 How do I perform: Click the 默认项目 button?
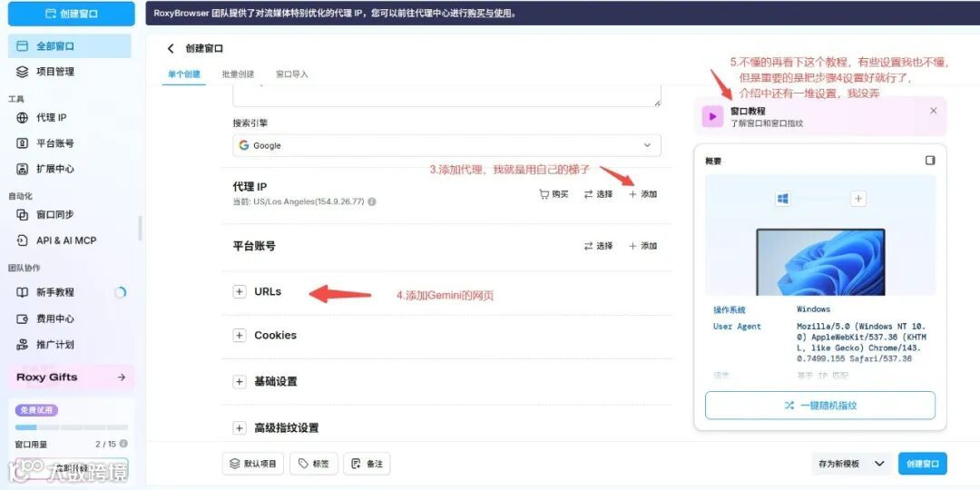pos(253,464)
